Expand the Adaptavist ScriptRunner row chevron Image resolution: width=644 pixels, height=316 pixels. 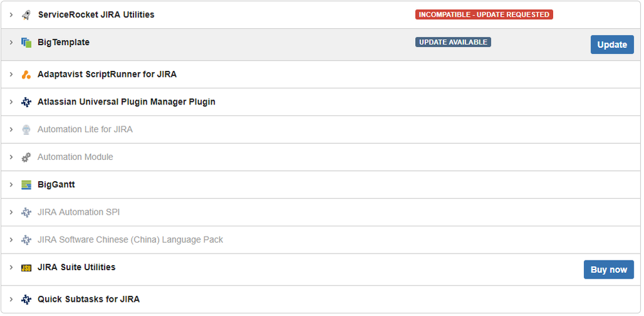(x=12, y=74)
